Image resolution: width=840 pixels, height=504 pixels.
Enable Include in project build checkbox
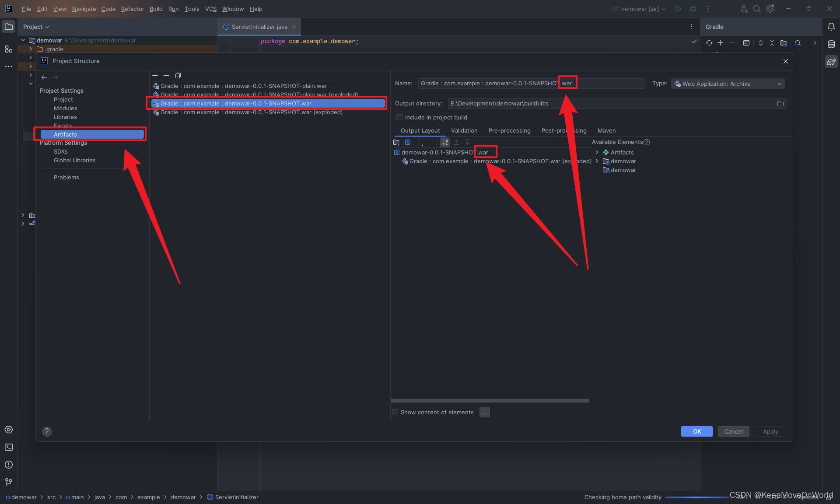(399, 117)
